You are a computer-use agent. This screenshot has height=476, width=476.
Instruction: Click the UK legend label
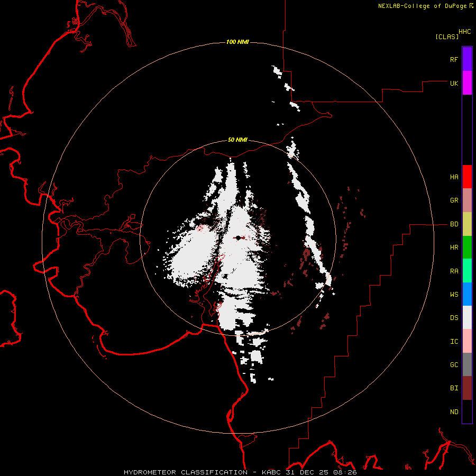(x=454, y=83)
